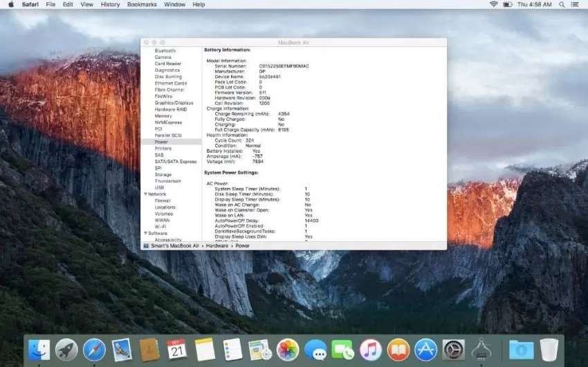This screenshot has height=367, width=588.
Task: Select Graphics/Displays in the sidebar
Action: [174, 102]
